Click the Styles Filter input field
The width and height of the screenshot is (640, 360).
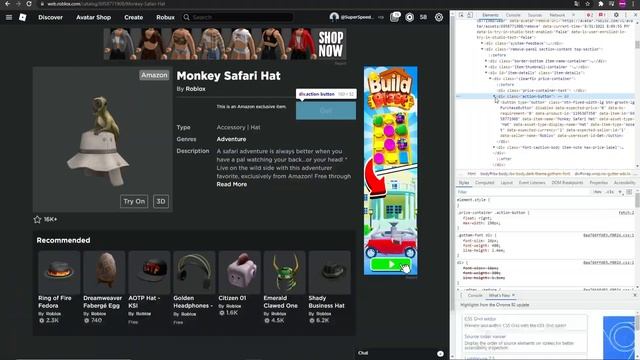coord(524,192)
